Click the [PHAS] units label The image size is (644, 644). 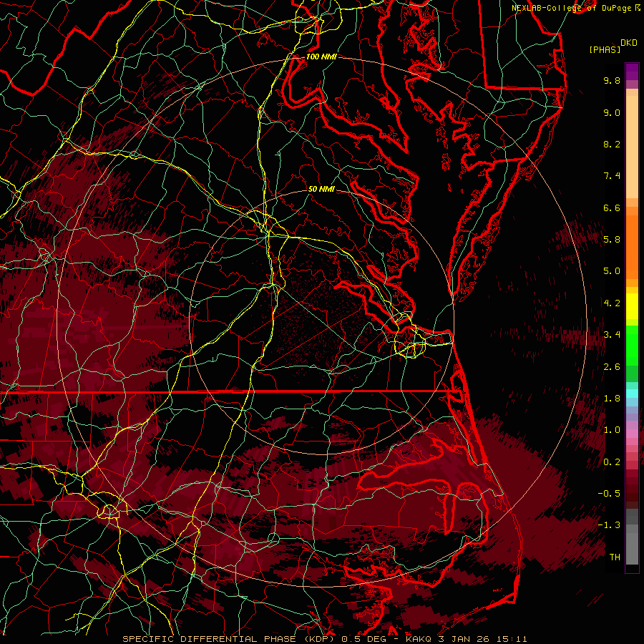coord(605,49)
